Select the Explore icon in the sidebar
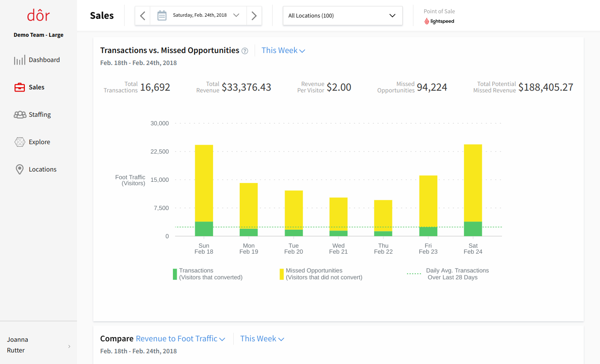The width and height of the screenshot is (600, 364). coord(20,142)
